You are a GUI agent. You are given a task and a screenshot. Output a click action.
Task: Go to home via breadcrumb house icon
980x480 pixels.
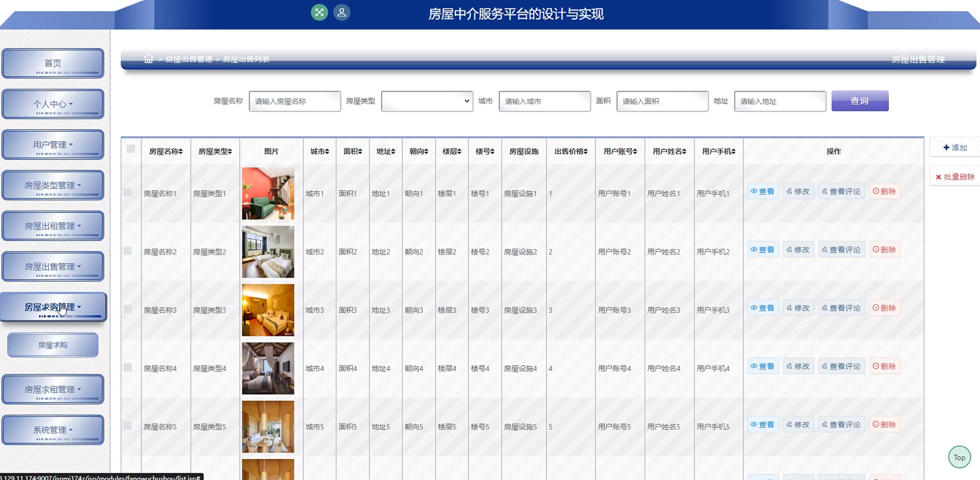pos(148,58)
